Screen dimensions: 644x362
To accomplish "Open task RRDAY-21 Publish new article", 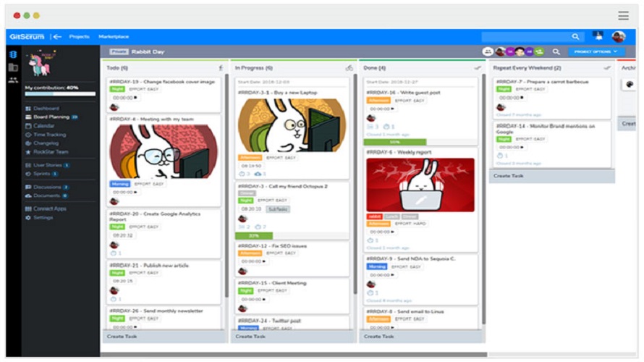I will 149,266.
